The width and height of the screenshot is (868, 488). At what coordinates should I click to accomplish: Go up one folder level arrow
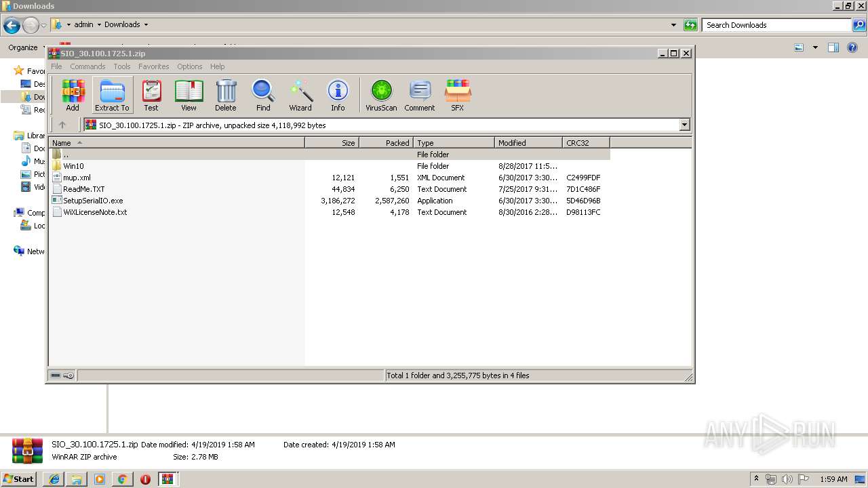point(62,125)
